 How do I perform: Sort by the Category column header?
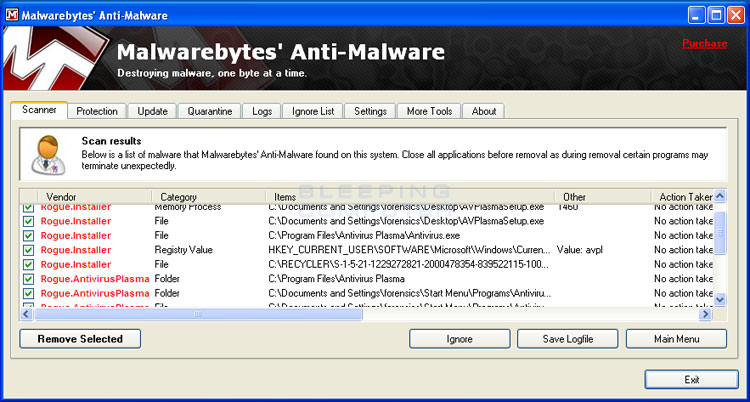coord(178,197)
